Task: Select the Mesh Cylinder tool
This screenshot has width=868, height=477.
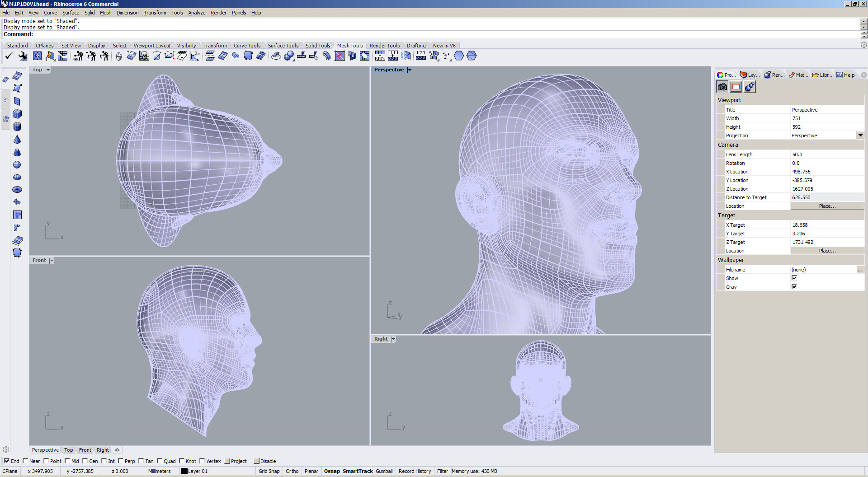Action: coord(17,127)
